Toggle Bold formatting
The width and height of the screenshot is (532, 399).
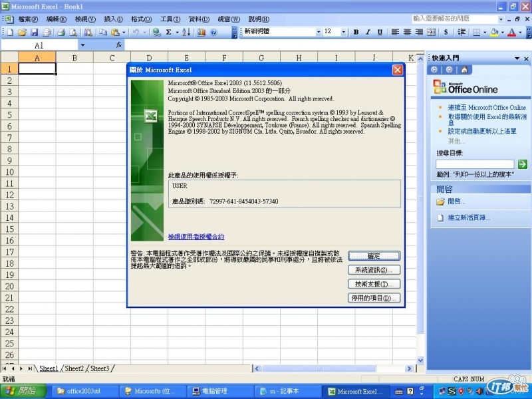(356, 32)
